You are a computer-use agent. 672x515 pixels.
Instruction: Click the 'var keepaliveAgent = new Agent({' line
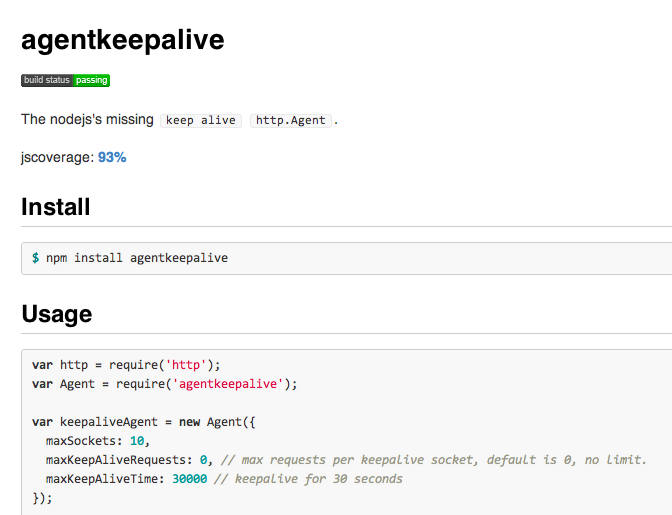point(144,422)
